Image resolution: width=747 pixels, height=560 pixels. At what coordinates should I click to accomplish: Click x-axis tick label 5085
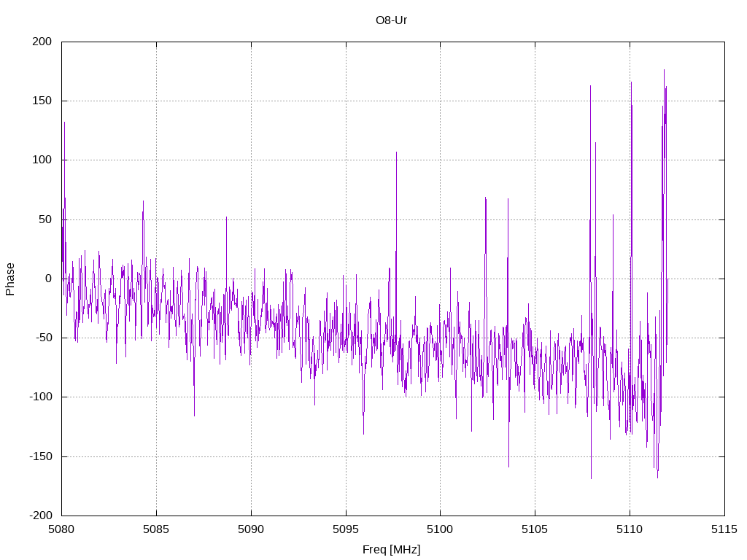point(156,529)
